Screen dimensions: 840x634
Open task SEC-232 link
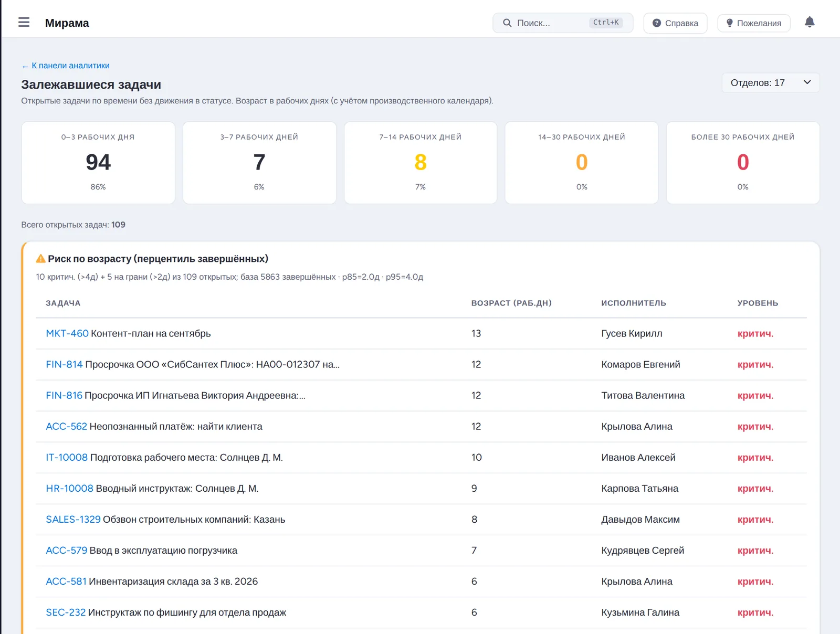pos(66,612)
